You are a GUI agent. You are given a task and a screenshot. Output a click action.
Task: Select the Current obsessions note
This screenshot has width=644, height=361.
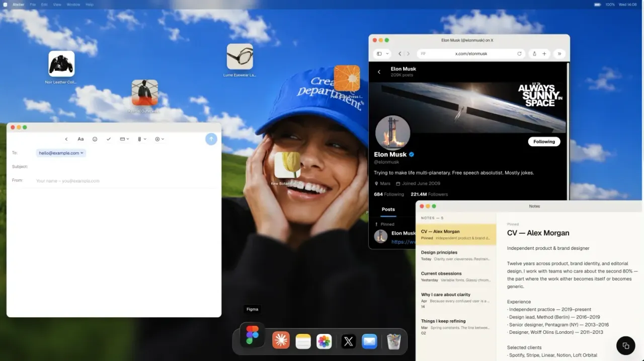(x=456, y=277)
